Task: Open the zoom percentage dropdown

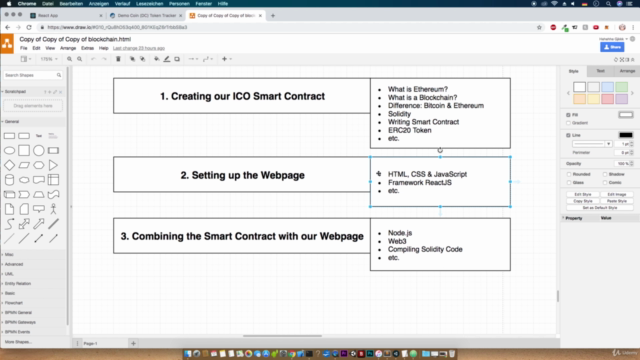Action: pyautogui.click(x=49, y=59)
